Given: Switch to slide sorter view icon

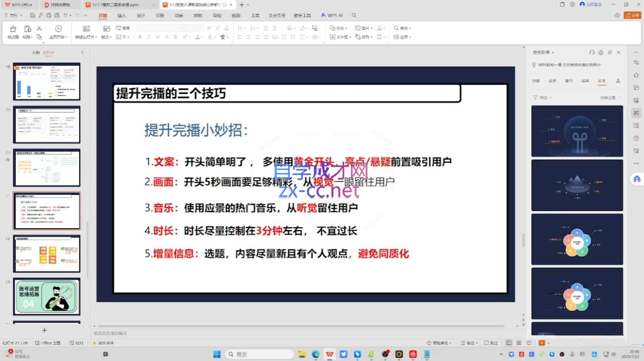Looking at the screenshot, I should [x=519, y=343].
